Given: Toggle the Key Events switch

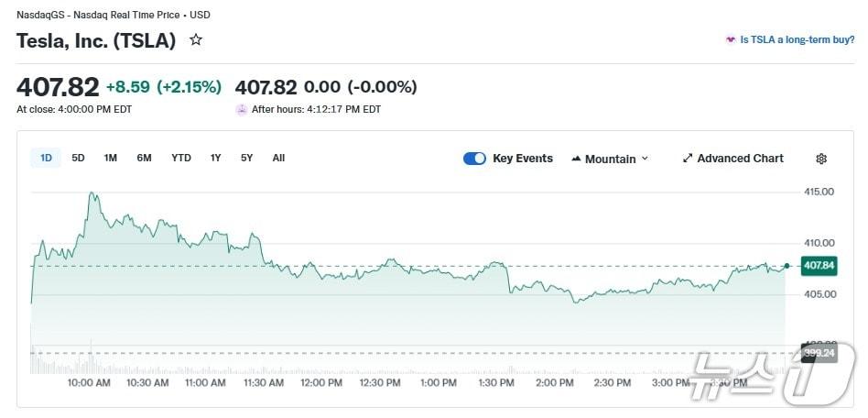Looking at the screenshot, I should click(474, 159).
